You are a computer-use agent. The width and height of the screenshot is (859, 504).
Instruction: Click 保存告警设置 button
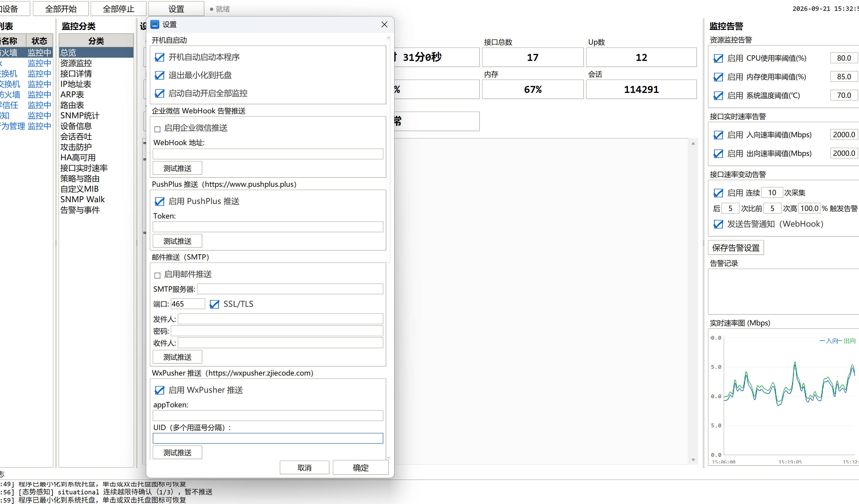(736, 248)
